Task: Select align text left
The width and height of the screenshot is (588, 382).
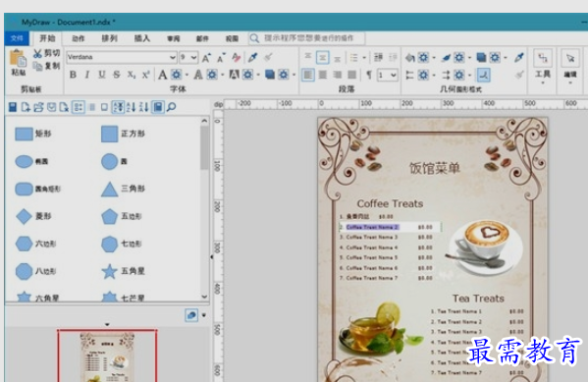Action: pos(308,75)
